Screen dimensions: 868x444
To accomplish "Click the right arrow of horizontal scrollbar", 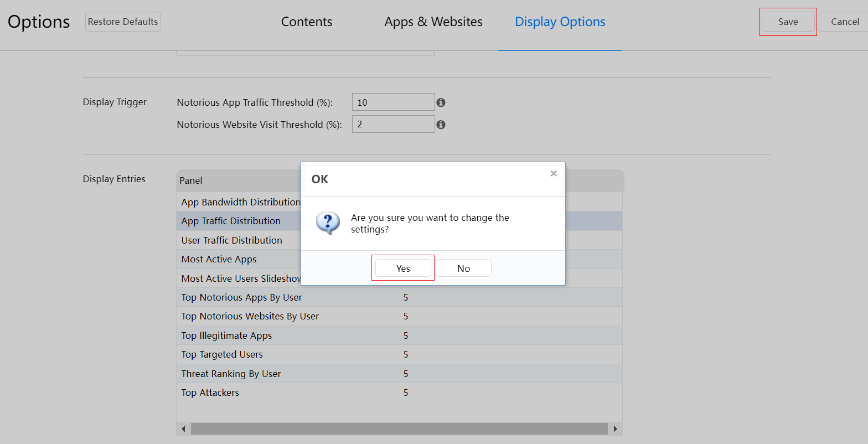I will 615,429.
